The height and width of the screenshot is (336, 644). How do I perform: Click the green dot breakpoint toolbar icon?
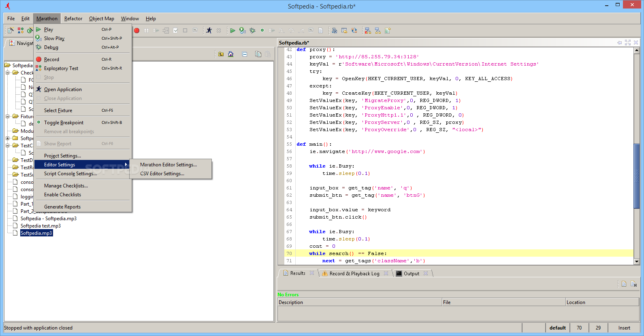262,30
